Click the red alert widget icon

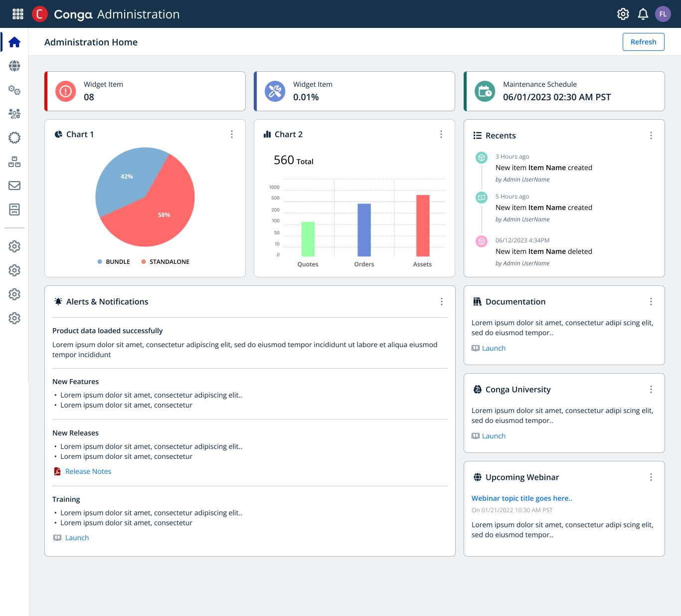66,91
